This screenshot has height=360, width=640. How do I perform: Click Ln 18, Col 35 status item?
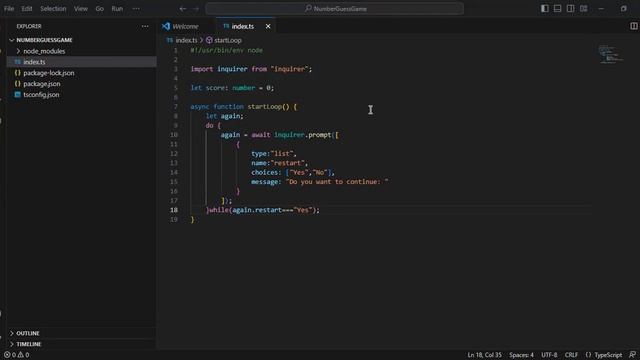pyautogui.click(x=484, y=355)
